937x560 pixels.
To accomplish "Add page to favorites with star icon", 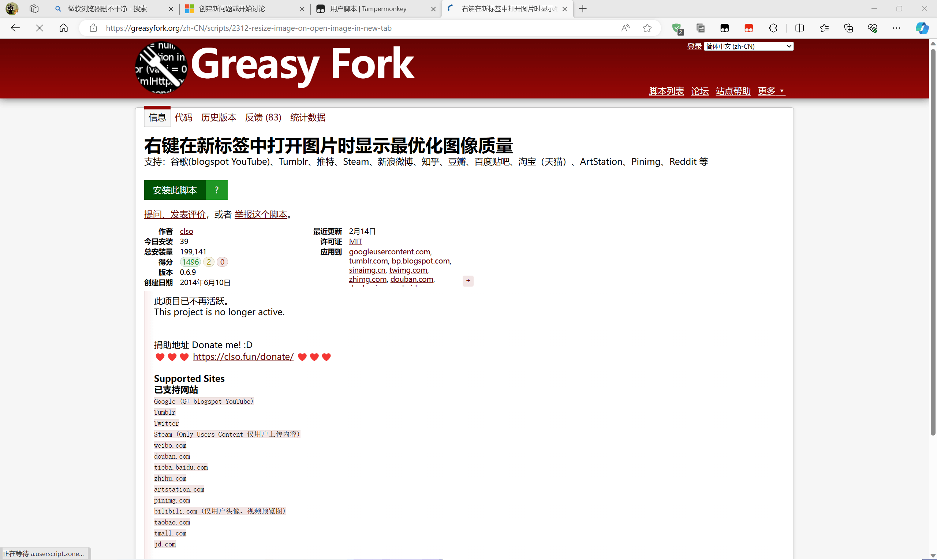I will pyautogui.click(x=647, y=28).
